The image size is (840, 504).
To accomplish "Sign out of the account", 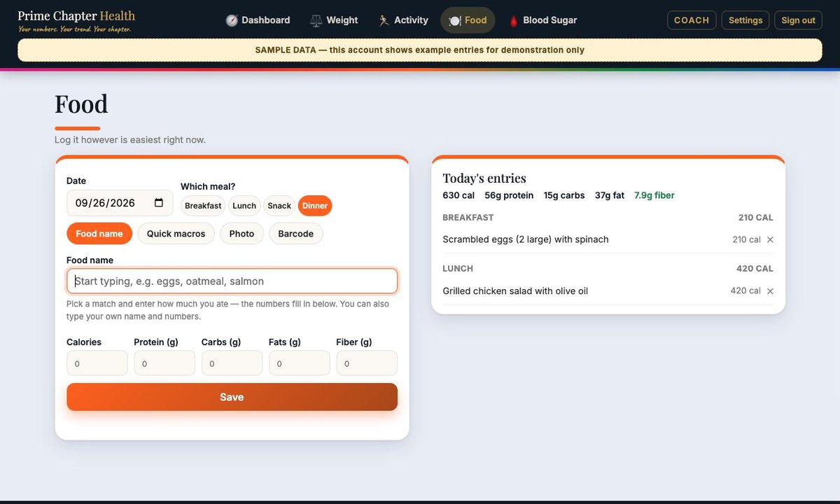I will 798,20.
